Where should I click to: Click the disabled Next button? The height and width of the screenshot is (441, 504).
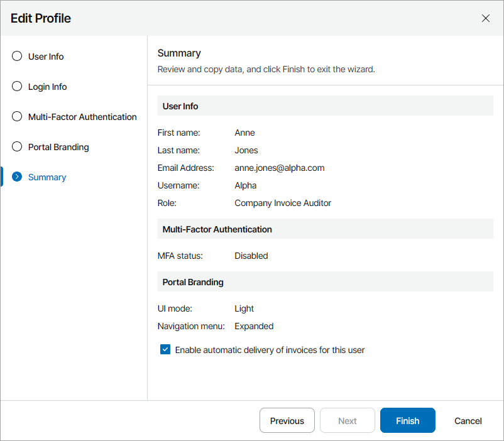348,421
